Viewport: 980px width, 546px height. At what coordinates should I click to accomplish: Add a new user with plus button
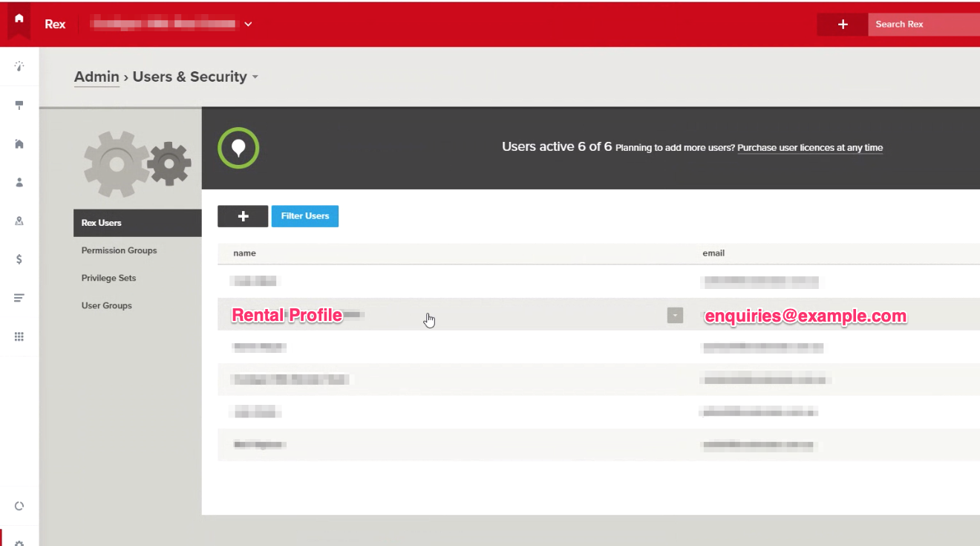[x=243, y=216]
